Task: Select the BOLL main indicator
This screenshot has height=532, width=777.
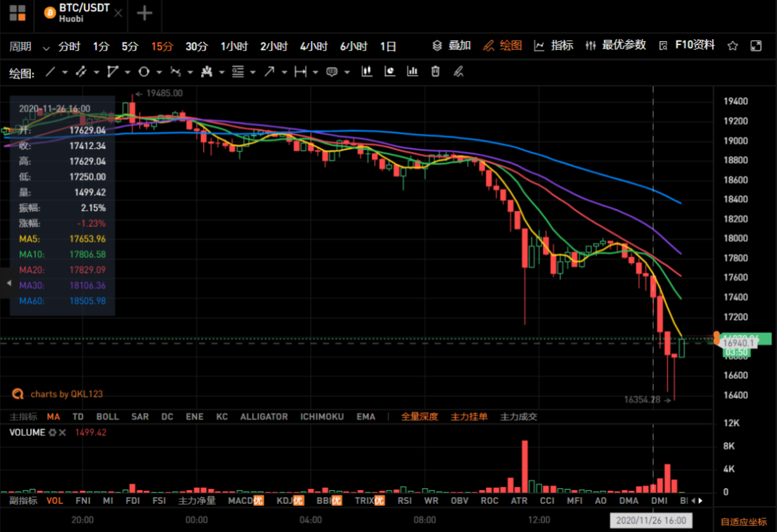Action: click(x=108, y=416)
